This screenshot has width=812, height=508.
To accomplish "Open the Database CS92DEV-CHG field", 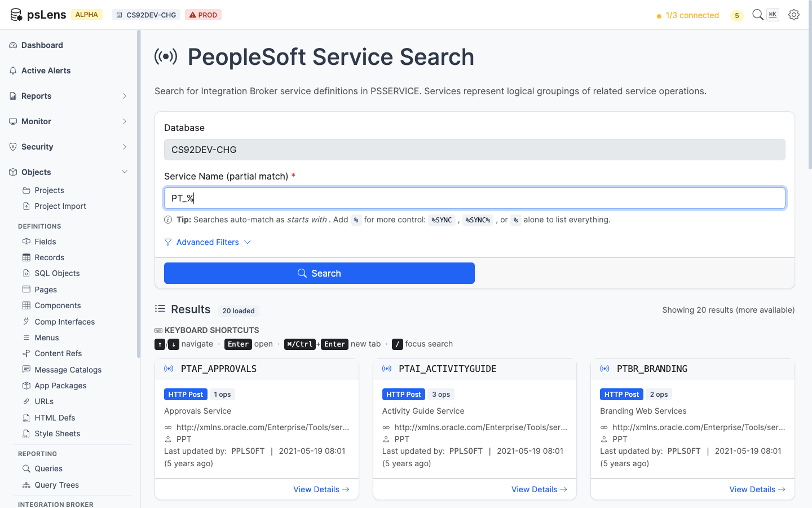I will [x=475, y=150].
